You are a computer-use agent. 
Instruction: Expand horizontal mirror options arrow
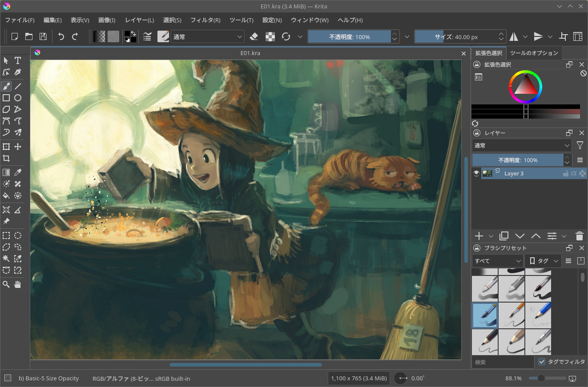[525, 36]
